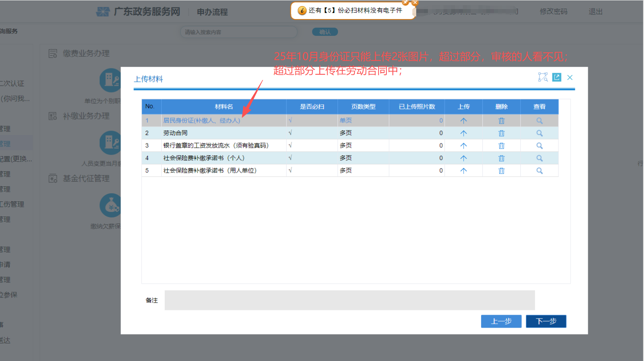Click the info icon in notification
The width and height of the screenshot is (644, 361).
coord(302,10)
